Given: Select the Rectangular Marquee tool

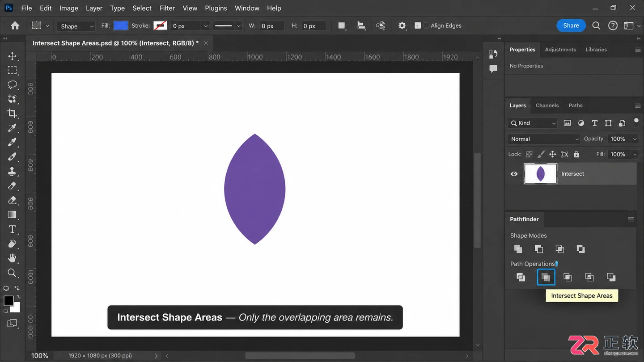Looking at the screenshot, I should pos(13,70).
